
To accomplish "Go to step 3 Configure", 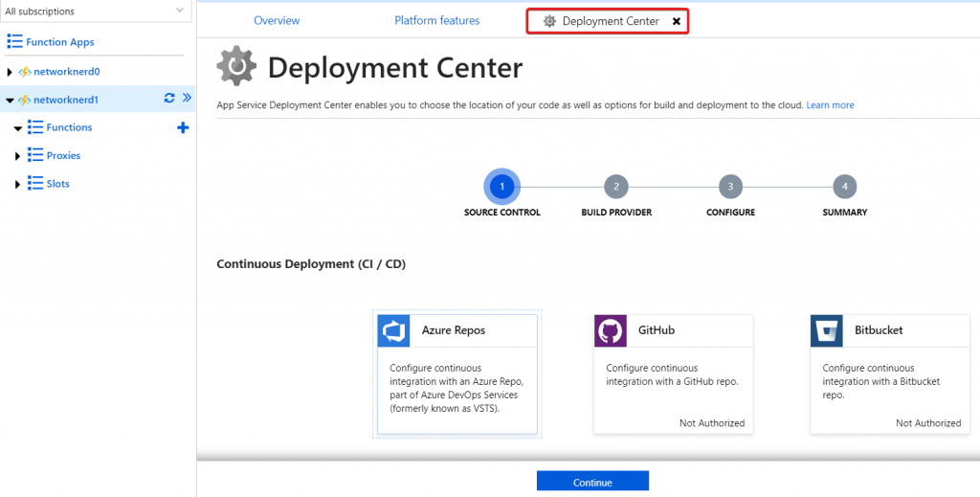I will point(730,187).
